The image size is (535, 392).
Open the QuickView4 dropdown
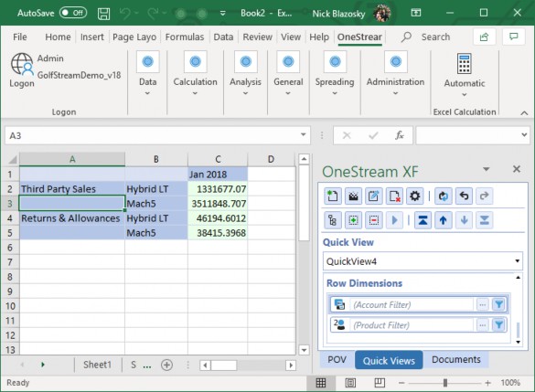[423, 261]
